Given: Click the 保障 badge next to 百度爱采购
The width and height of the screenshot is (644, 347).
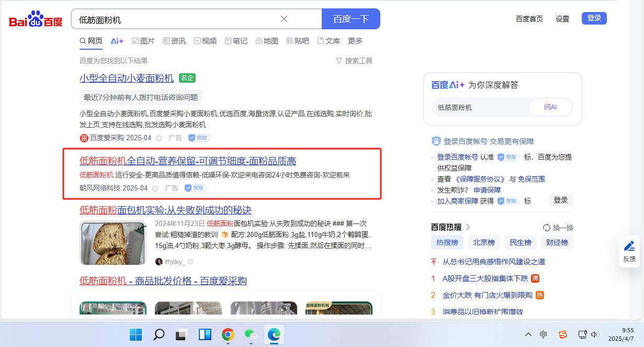Looking at the screenshot, I should [x=199, y=138].
